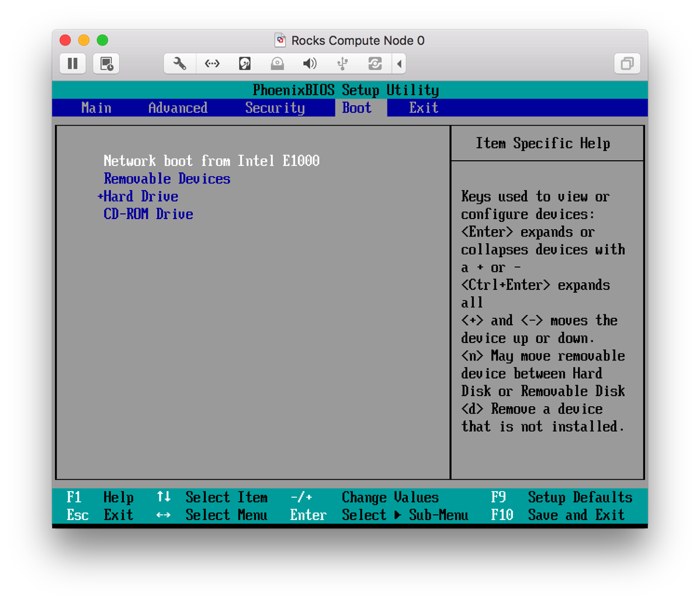700x603 pixels.
Task: Click the CD/DVD drive icon
Action: [x=277, y=63]
